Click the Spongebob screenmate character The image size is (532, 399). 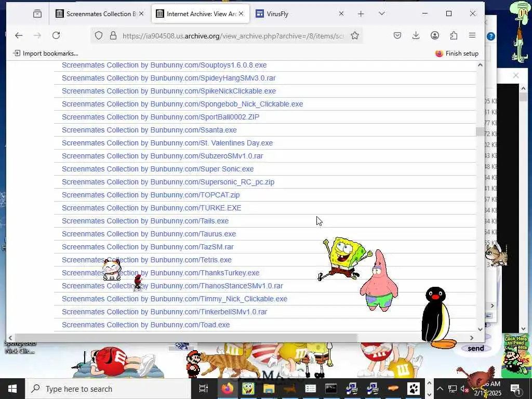(x=344, y=259)
